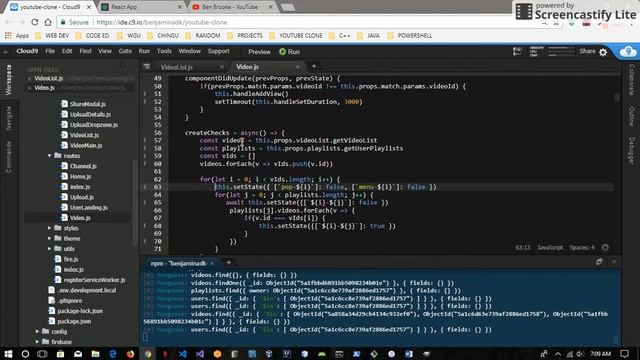Go to Chrome home page icon
The width and height of the screenshot is (640, 360).
click(48, 22)
